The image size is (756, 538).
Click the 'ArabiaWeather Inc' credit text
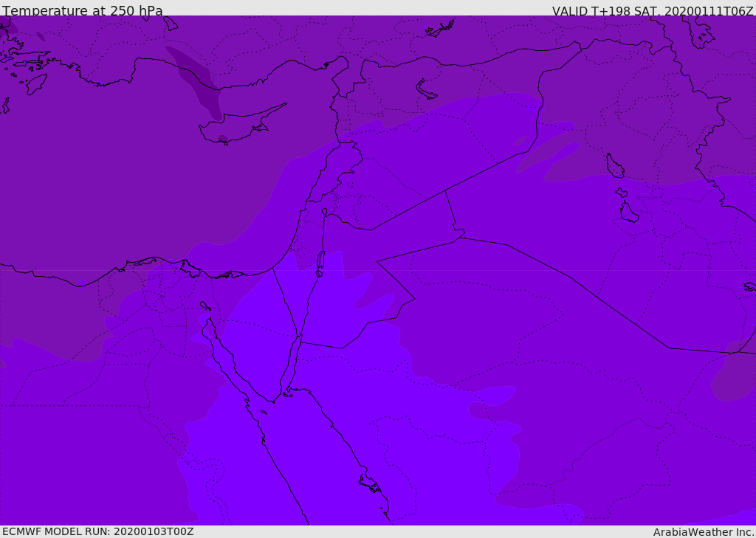[x=704, y=532]
